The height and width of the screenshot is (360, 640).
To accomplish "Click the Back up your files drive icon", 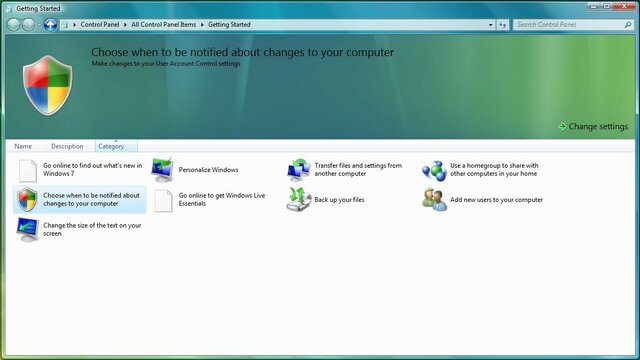I will point(298,200).
